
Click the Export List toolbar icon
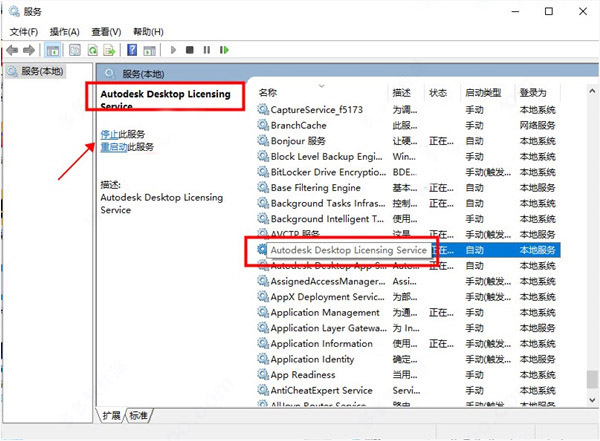coord(108,49)
